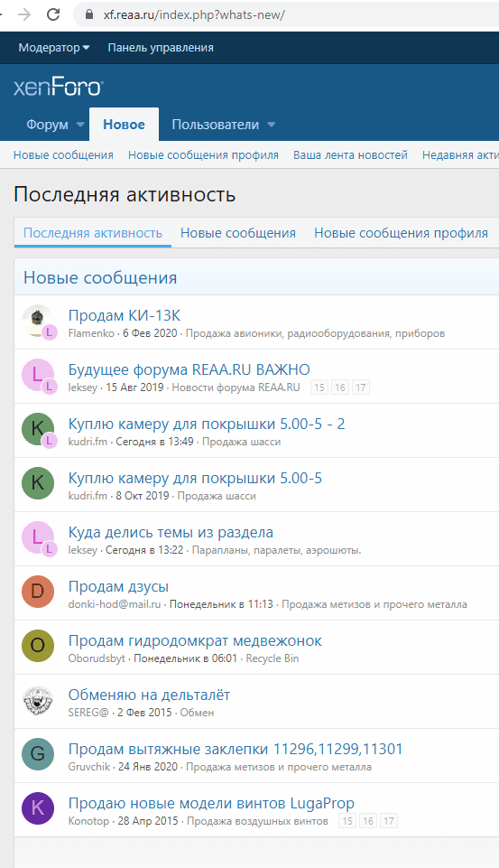Viewport: 499px width, 868px height.
Task: Click the Сегодня в 13:49 timestamp
Action: tap(154, 442)
